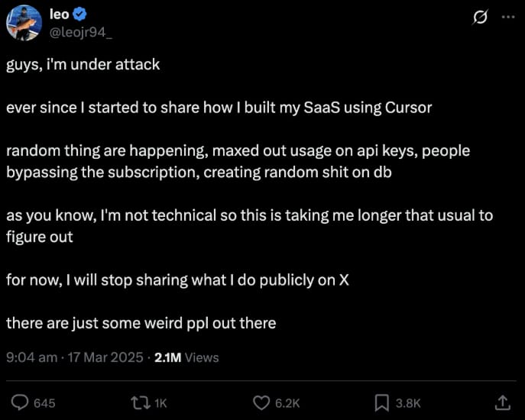Open leo's profile picture
525x420 pixels.
coord(24,22)
